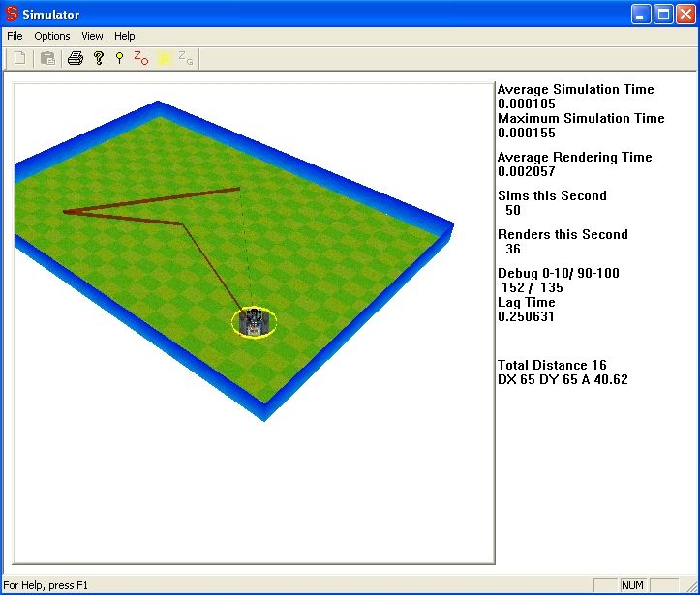The width and height of the screenshot is (700, 595).
Task: Open the View menu
Action: click(92, 36)
